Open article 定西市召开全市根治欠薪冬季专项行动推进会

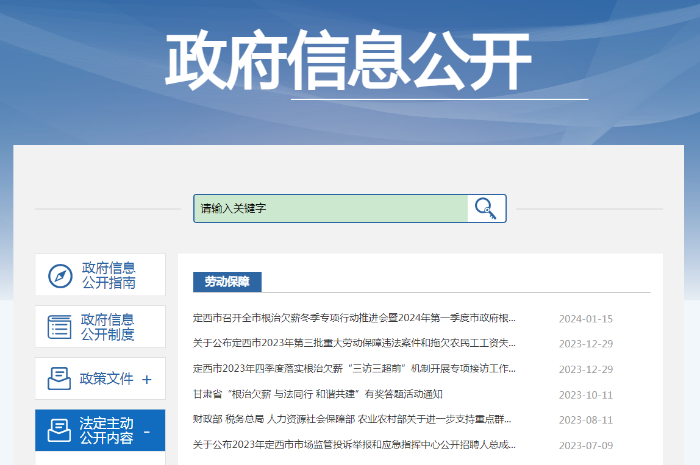click(354, 319)
